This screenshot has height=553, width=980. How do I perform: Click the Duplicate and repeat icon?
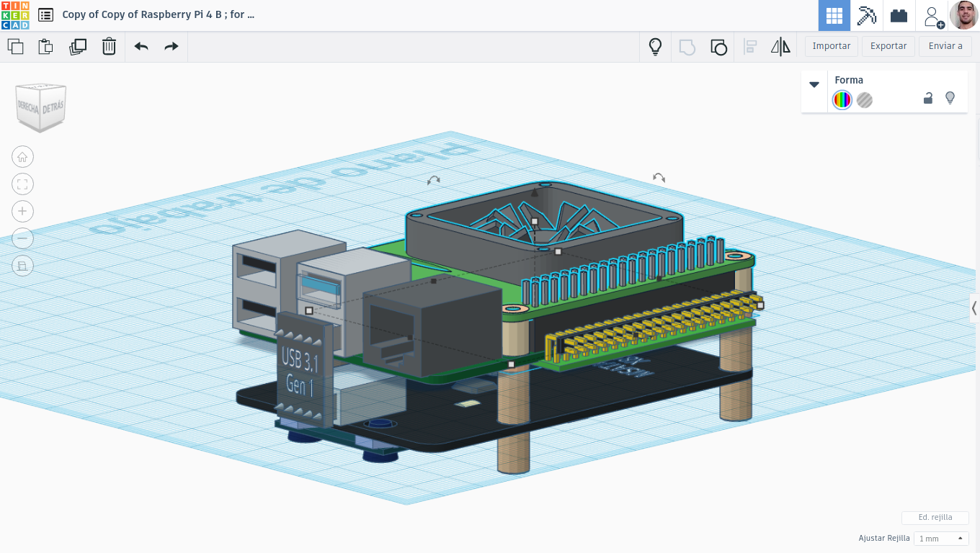click(78, 47)
